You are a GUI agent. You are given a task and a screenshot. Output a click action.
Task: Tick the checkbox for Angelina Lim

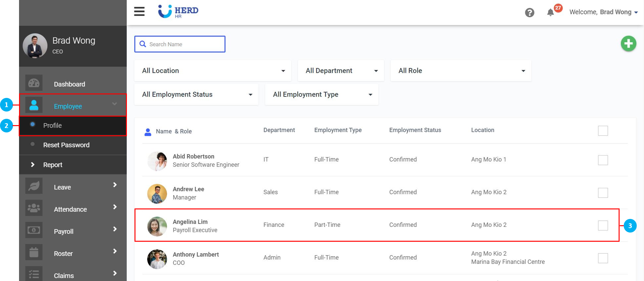pyautogui.click(x=603, y=225)
